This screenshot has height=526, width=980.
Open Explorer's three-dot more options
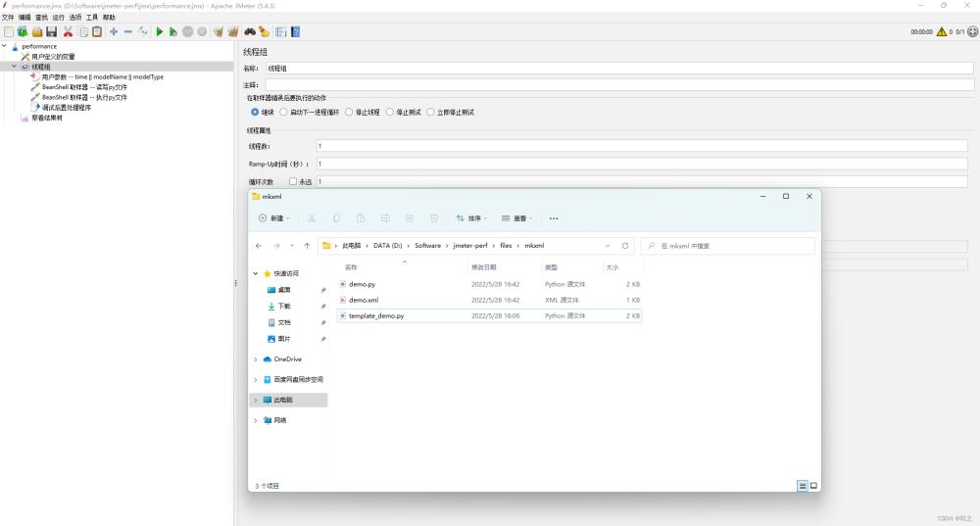click(x=554, y=218)
